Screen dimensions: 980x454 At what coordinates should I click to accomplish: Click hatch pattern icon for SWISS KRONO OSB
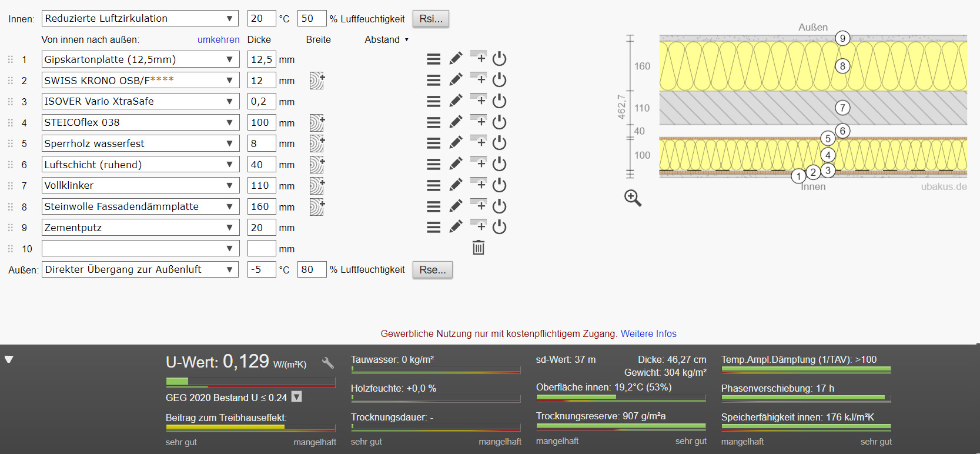(317, 81)
